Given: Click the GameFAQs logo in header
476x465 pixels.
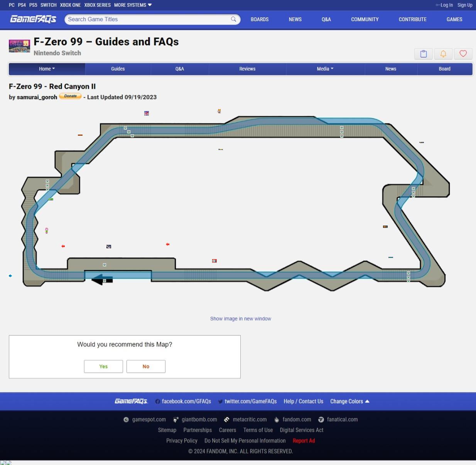Looking at the screenshot, I should (x=33, y=19).
